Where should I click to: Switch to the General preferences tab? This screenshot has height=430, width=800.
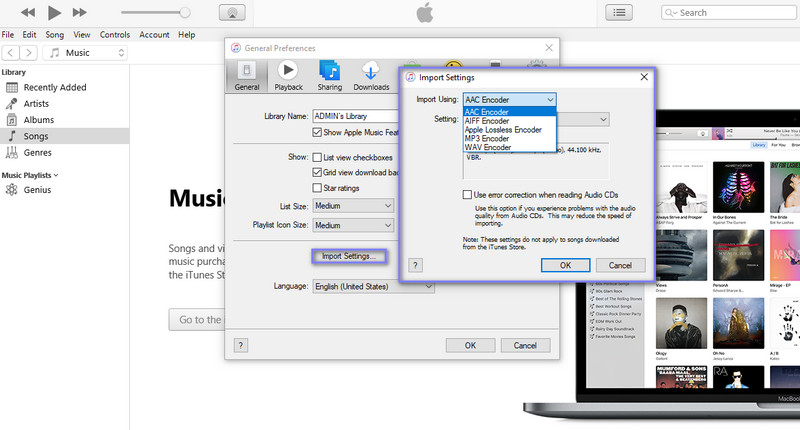(247, 76)
